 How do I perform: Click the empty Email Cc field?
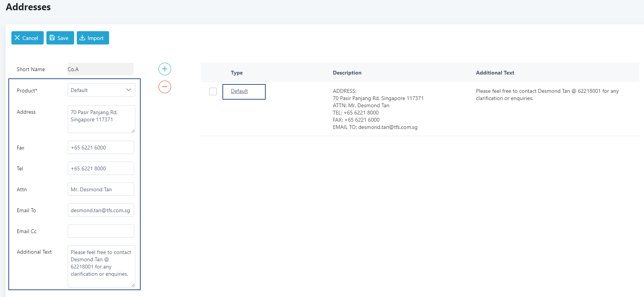coord(101,231)
